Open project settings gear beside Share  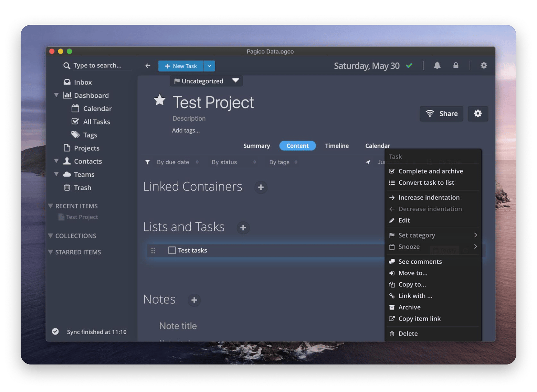click(x=477, y=114)
